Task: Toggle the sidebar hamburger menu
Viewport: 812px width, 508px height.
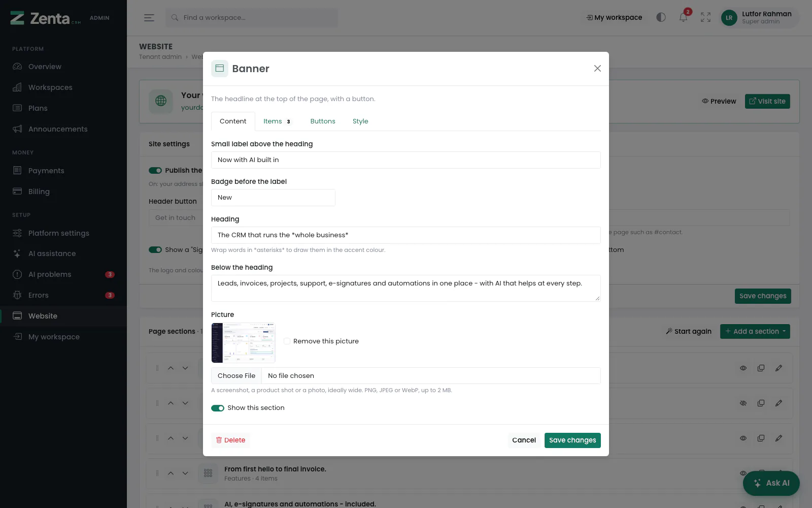Action: (x=149, y=18)
